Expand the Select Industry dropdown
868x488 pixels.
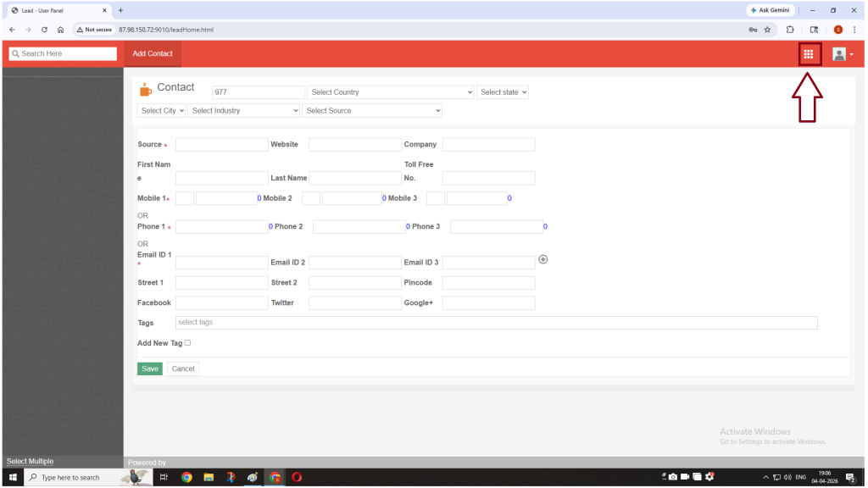coord(244,111)
